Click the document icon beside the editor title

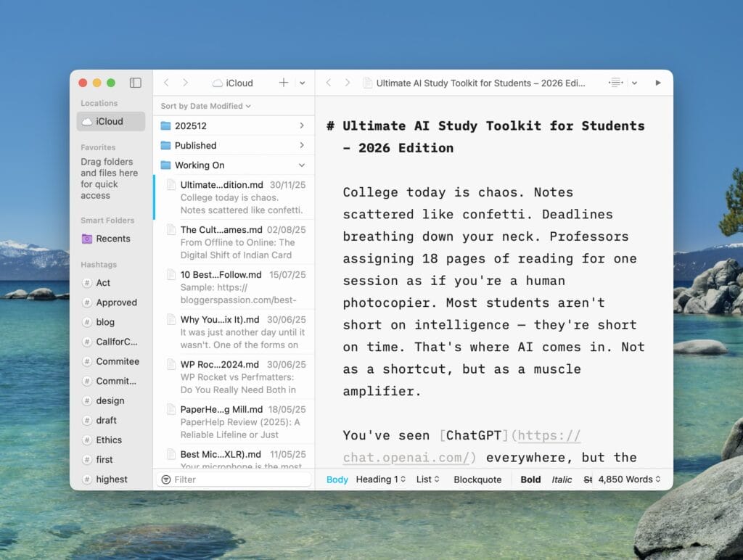click(x=368, y=83)
